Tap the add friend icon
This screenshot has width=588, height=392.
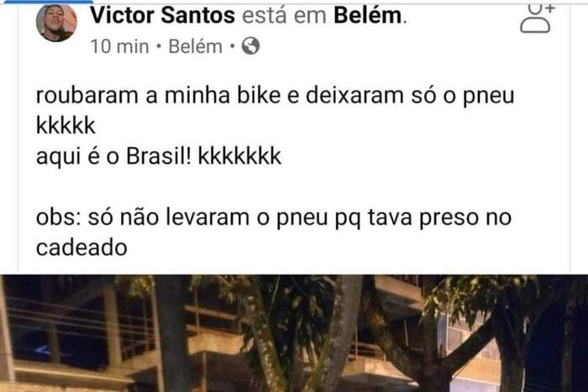tap(537, 18)
